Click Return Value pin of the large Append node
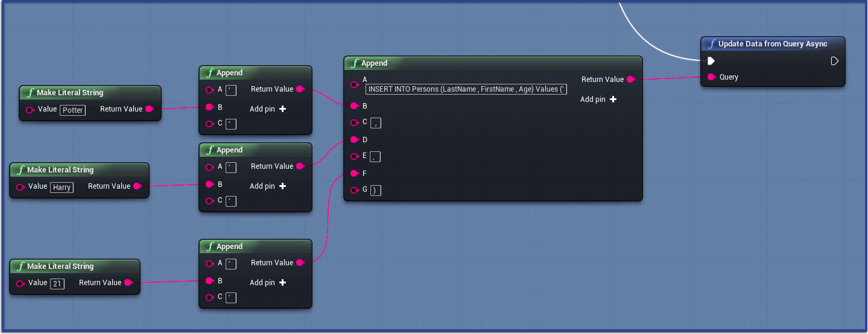The image size is (868, 334). point(630,80)
